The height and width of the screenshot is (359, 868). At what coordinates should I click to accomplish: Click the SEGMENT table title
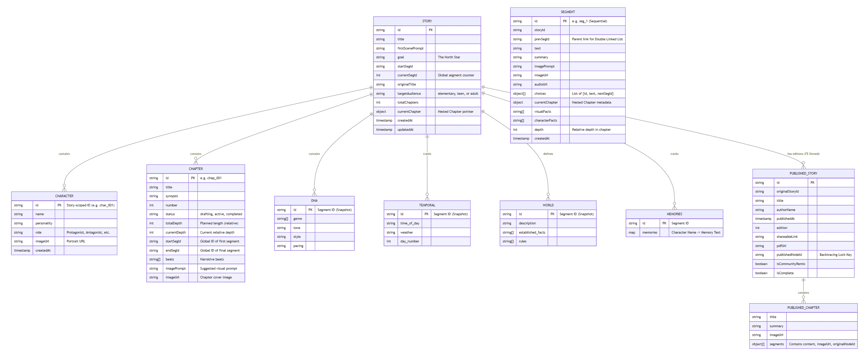pos(567,11)
